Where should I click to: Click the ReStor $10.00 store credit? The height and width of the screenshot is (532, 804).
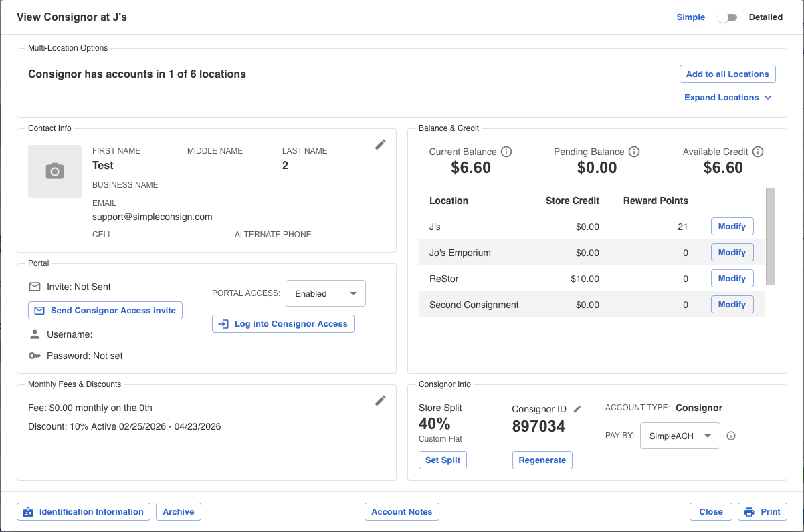click(x=585, y=279)
